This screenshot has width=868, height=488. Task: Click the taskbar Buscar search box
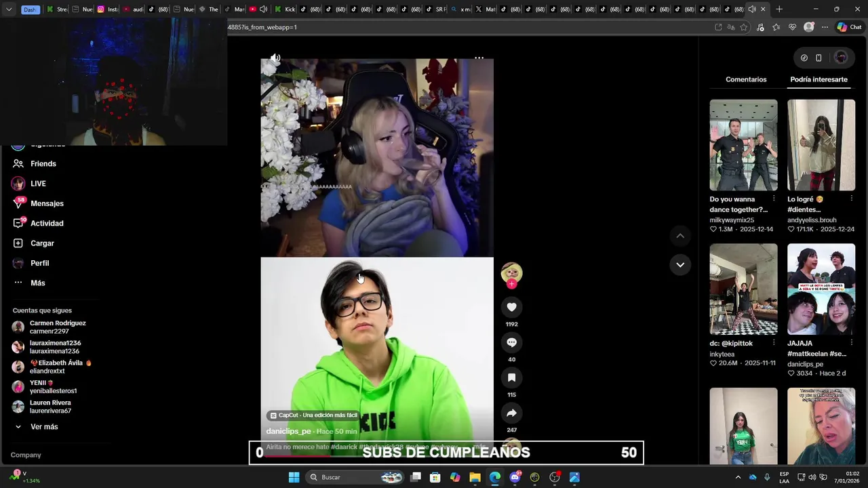point(355,477)
